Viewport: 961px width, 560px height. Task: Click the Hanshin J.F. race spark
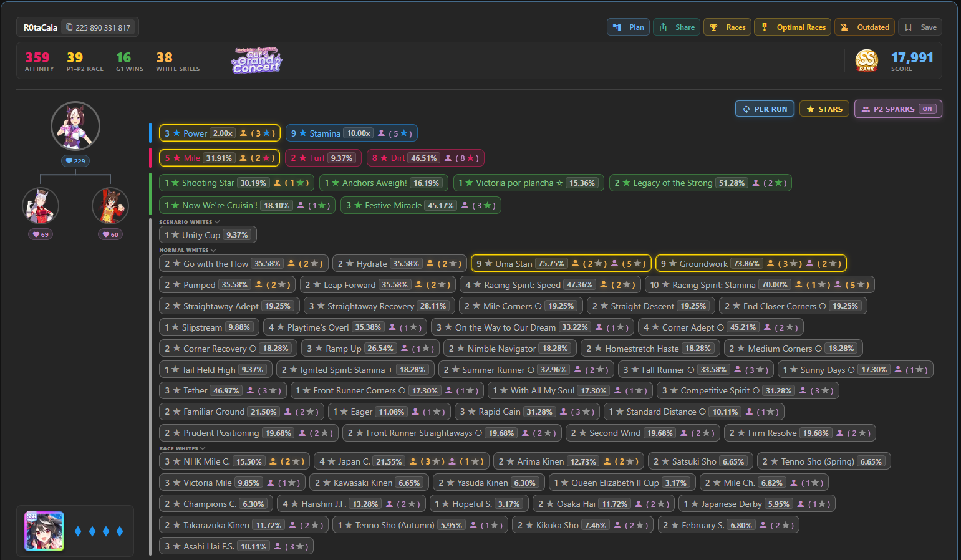coord(351,504)
